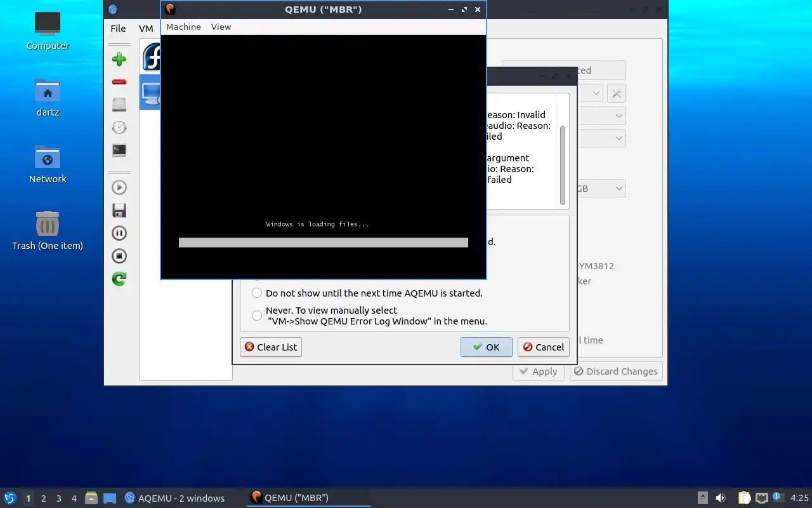Open the volume speaker tray icon

click(x=721, y=498)
